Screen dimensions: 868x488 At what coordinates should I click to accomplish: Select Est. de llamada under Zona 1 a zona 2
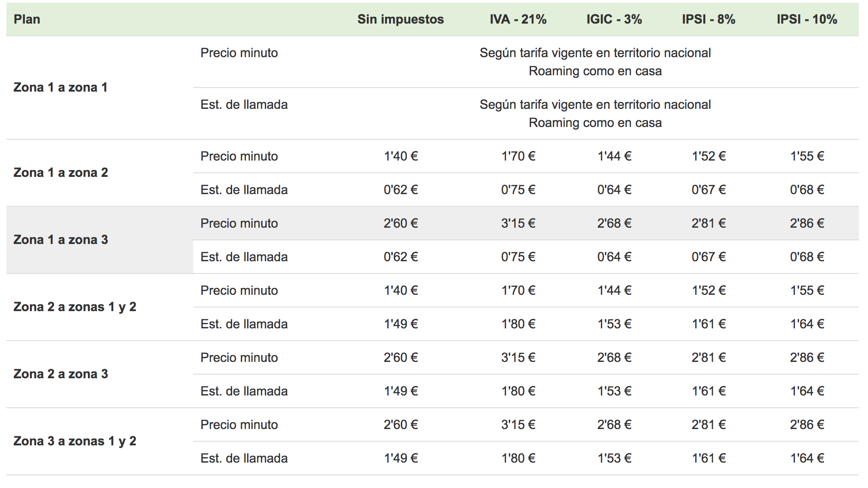(244, 190)
